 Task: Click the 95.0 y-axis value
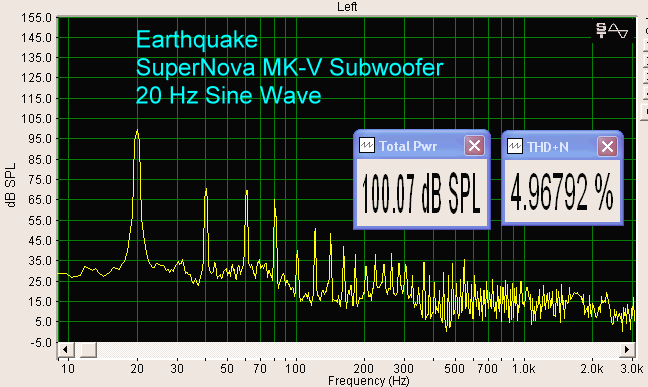coord(40,139)
